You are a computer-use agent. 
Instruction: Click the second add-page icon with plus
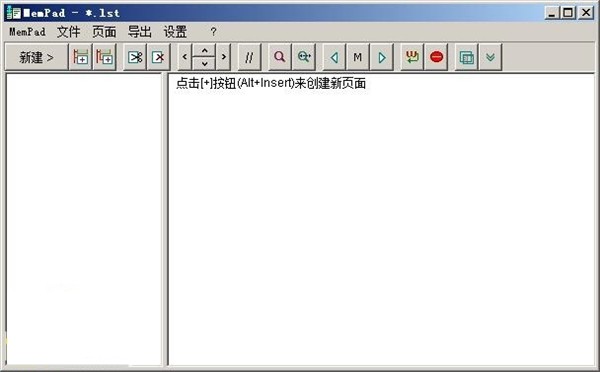tap(104, 57)
